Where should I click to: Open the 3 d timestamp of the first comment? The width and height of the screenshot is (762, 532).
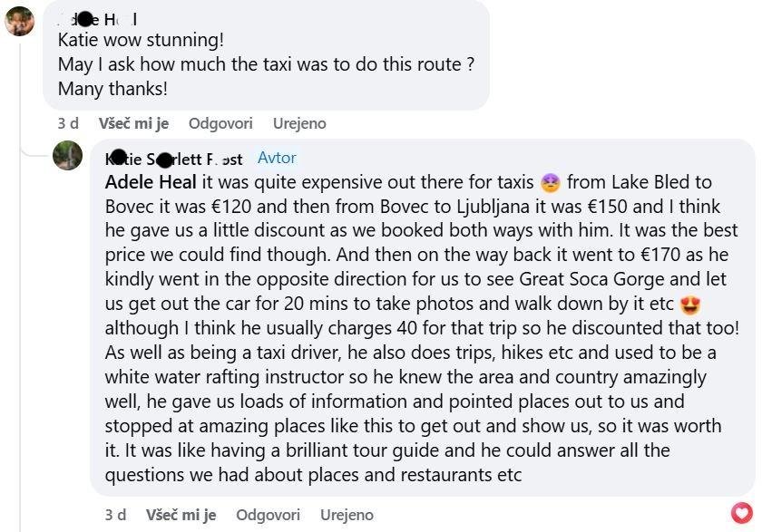(67, 123)
